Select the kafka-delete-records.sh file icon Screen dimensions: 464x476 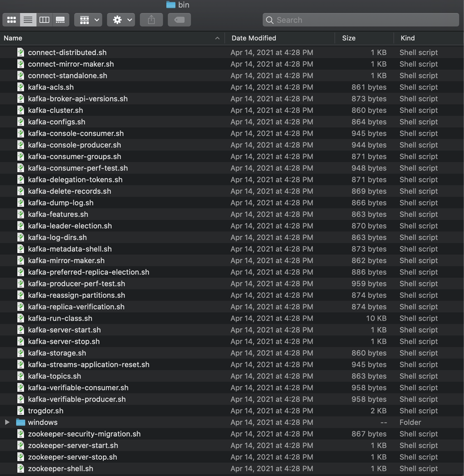(21, 191)
